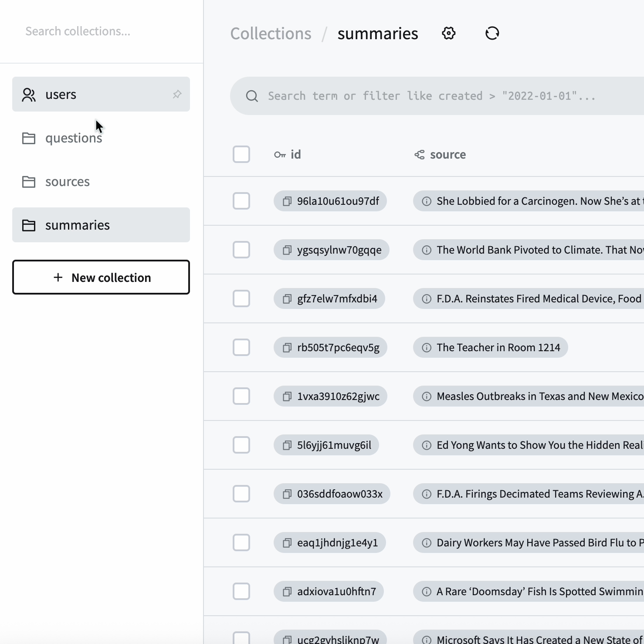Copy the id 96la10u61ou97df

point(287,201)
